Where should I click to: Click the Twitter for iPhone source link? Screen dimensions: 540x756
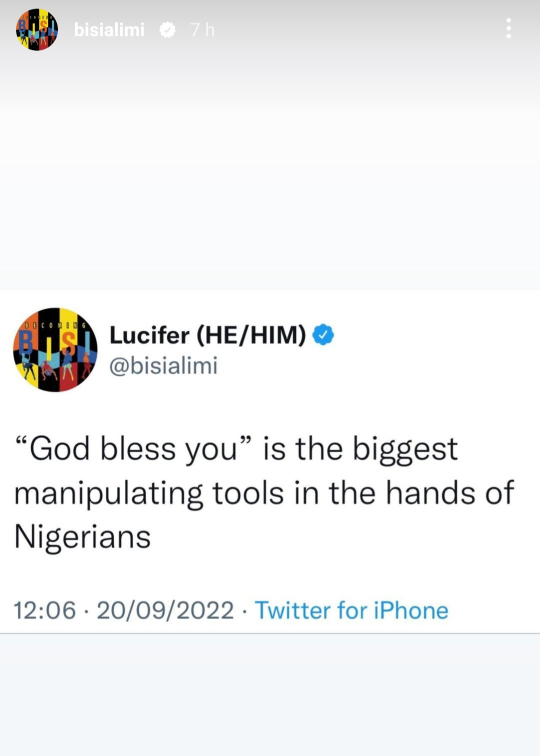click(352, 611)
